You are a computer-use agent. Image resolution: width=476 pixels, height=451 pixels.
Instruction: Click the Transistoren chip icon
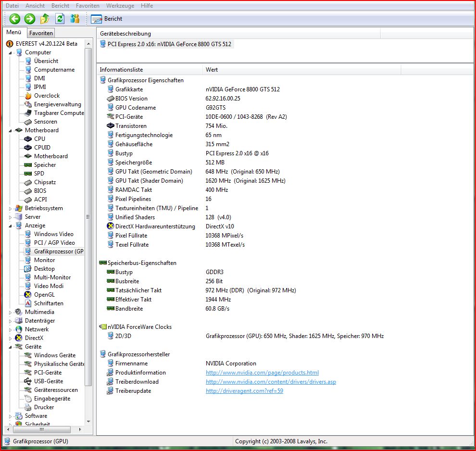click(x=111, y=125)
